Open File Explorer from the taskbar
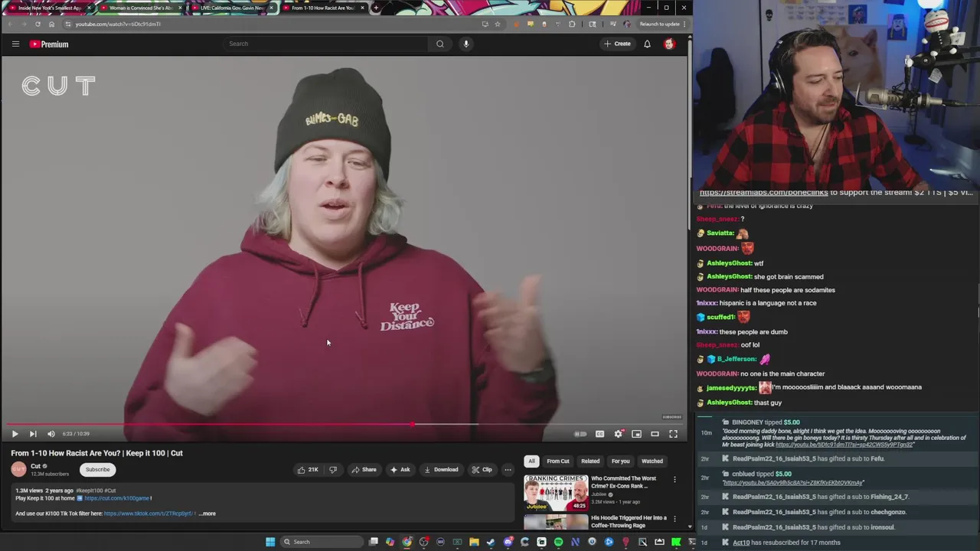The image size is (980, 551). 474,542
